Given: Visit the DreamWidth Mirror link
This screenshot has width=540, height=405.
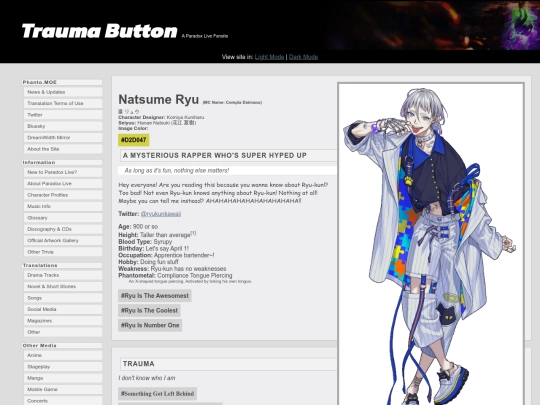Looking at the screenshot, I should tap(63, 137).
